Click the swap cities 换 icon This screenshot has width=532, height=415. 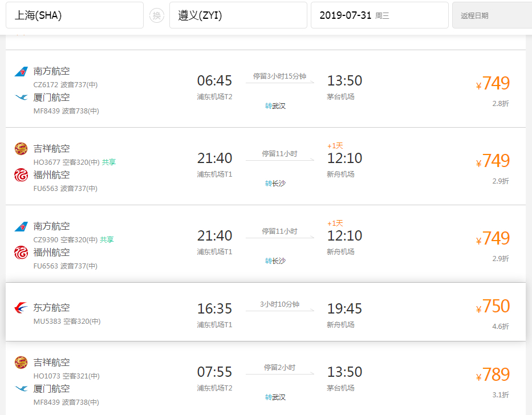pos(156,15)
